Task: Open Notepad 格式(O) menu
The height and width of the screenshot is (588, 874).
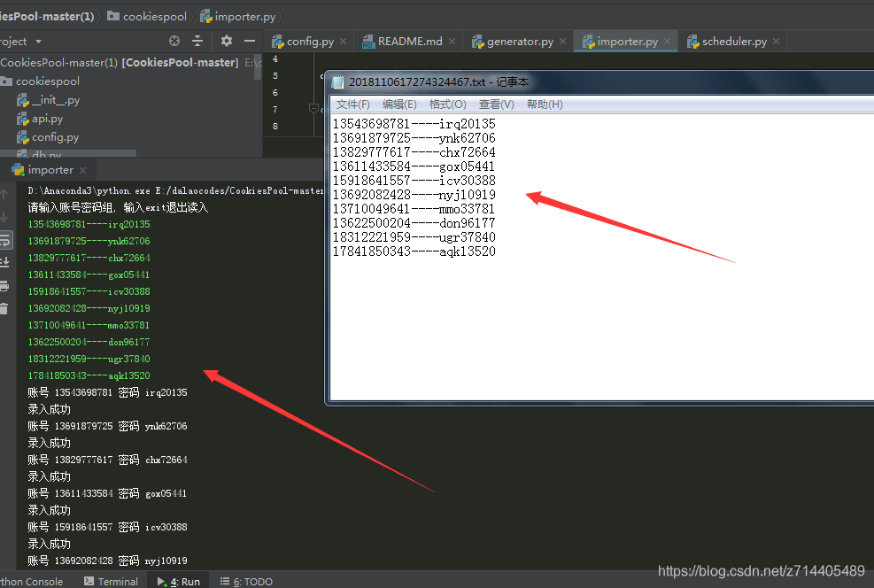Action: [447, 104]
